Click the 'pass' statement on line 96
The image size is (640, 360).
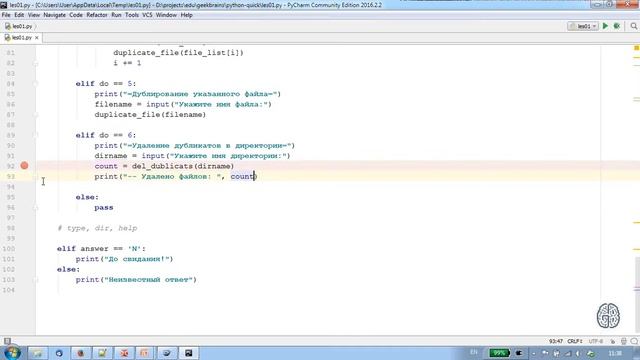click(x=104, y=207)
